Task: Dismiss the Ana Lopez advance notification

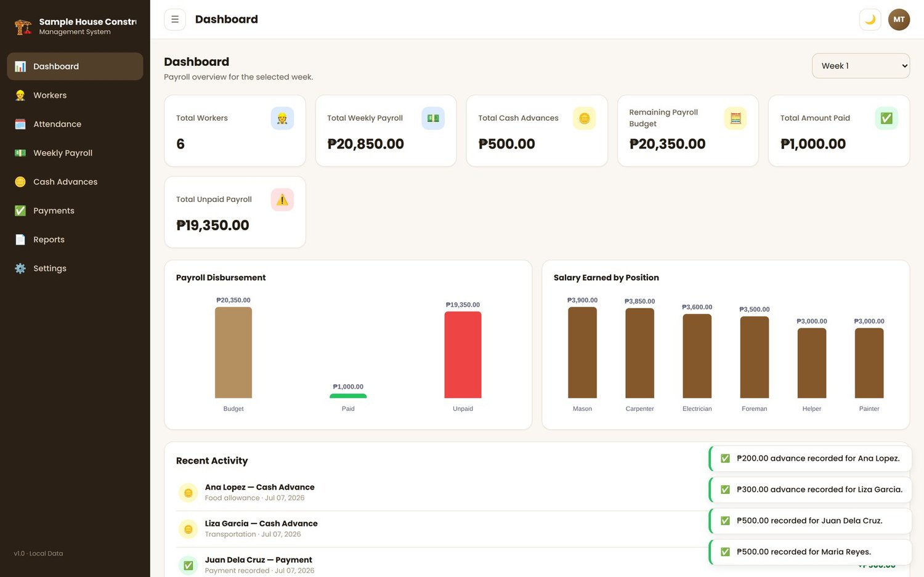Action: click(x=810, y=458)
